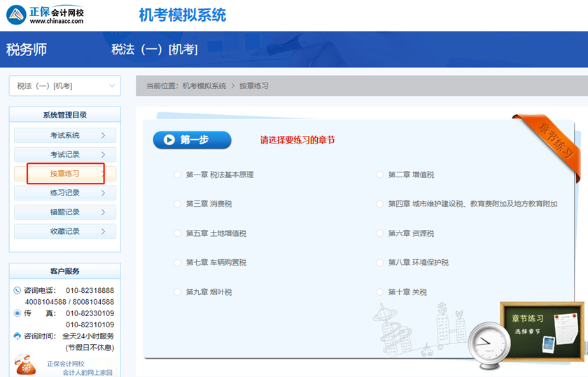Click the 章节练习 chalkboard graphic
The width and height of the screenshot is (588, 377).
click(542, 331)
